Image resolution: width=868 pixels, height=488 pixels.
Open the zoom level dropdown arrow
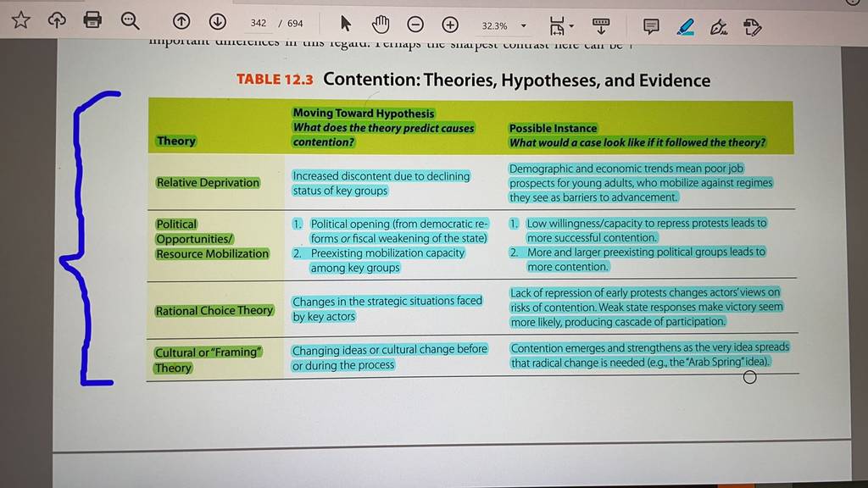coord(524,26)
